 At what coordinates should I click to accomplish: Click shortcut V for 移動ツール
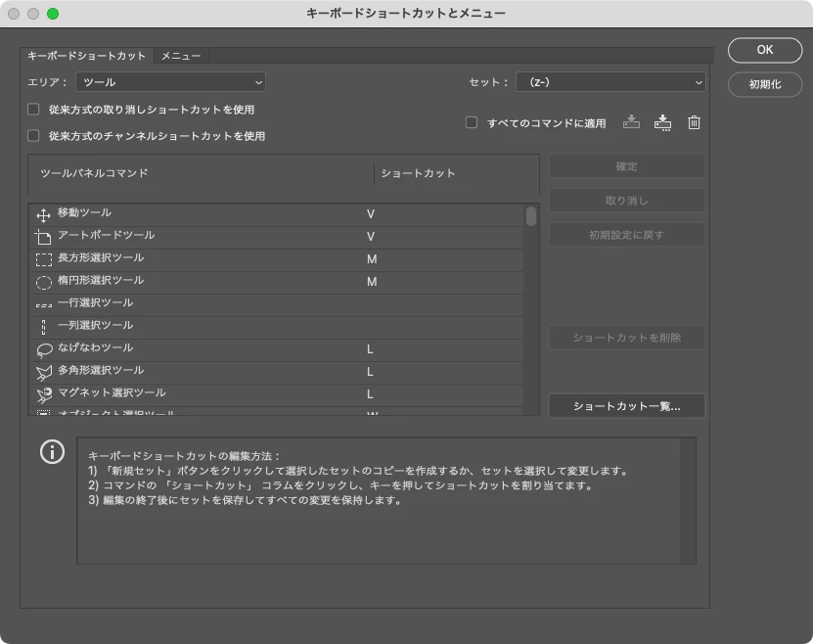[371, 214]
